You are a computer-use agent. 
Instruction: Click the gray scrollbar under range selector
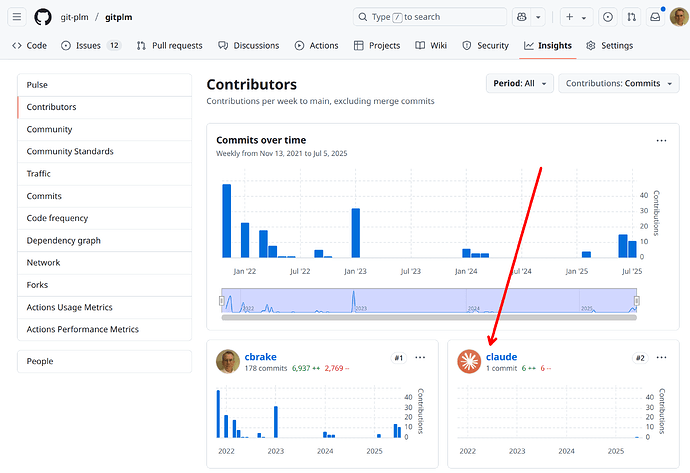pos(429,317)
